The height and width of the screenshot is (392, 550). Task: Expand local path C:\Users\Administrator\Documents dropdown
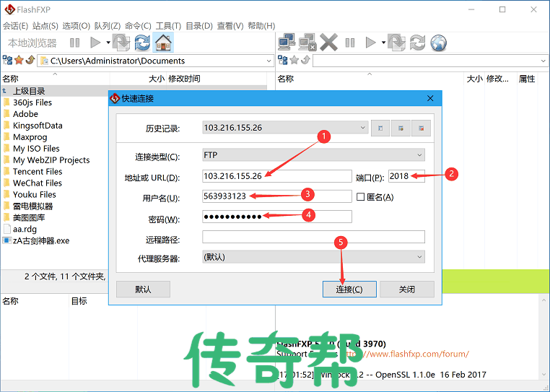coord(269,61)
